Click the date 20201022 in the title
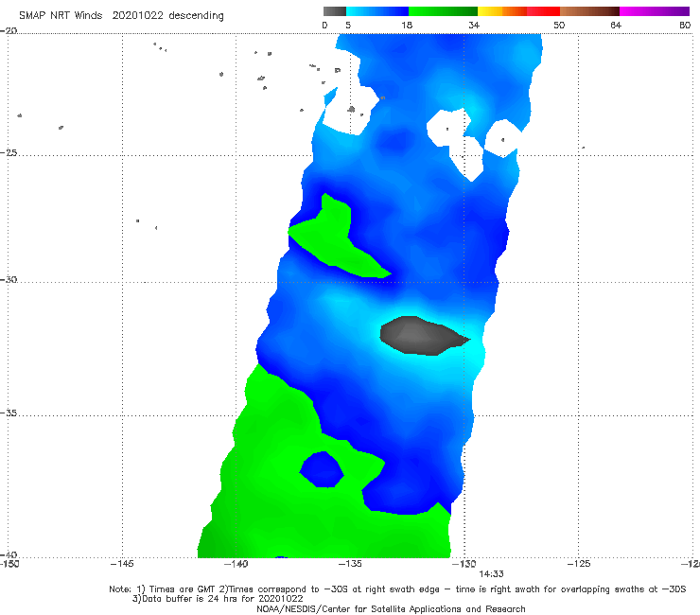700x615 pixels. pos(137,16)
